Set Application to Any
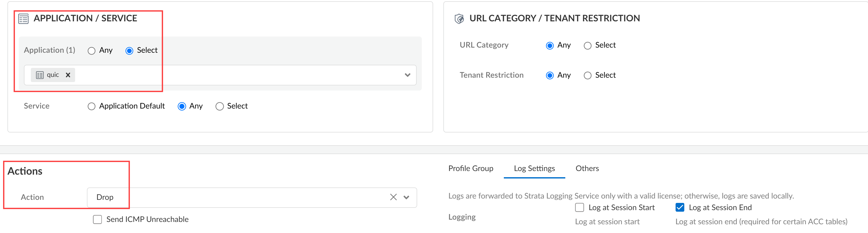Screen dimensions: 868x233 click(91, 51)
